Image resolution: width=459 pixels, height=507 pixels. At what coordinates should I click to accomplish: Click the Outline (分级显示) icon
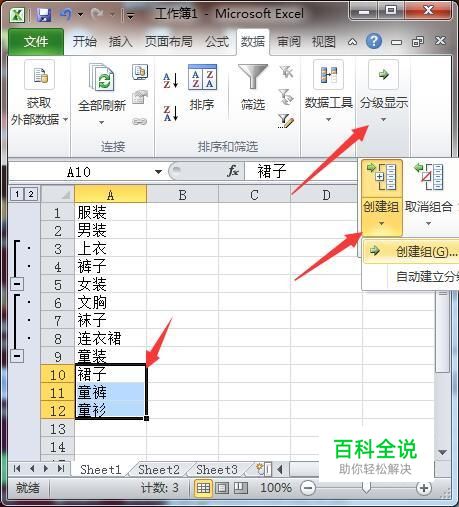click(383, 74)
